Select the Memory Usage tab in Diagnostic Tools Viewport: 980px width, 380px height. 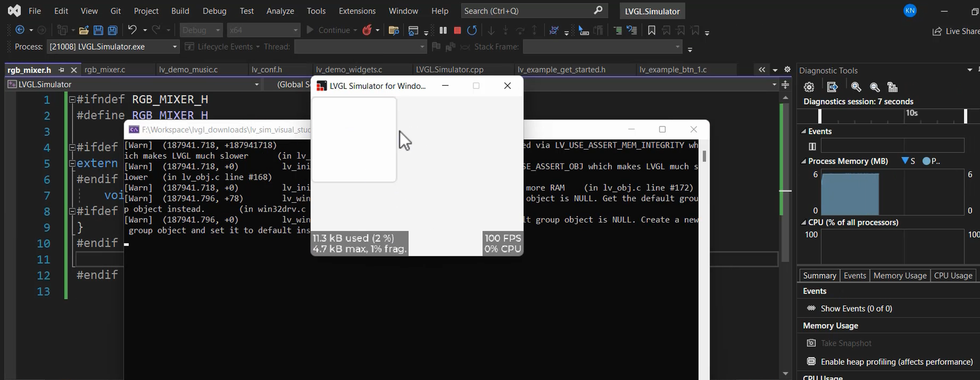tap(900, 276)
